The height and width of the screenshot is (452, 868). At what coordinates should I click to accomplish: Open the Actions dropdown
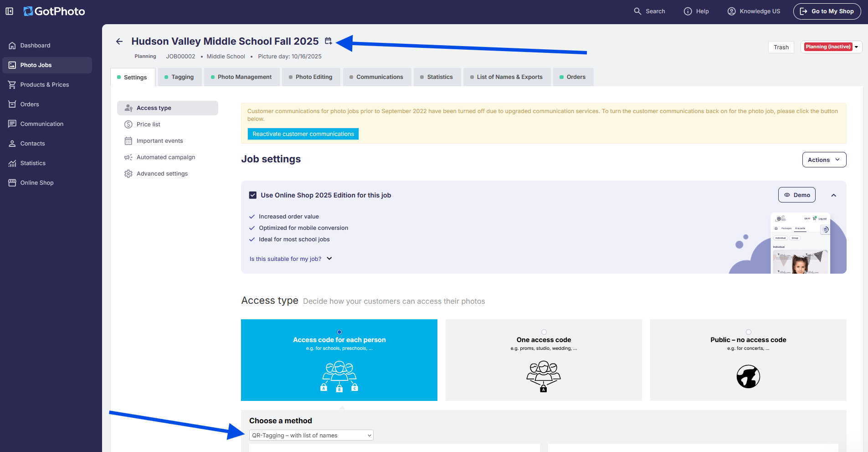824,160
